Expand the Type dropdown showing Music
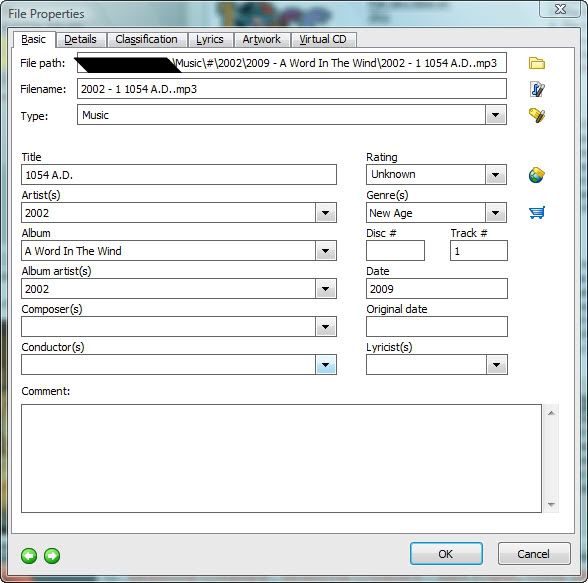Screen dimensions: 588x583 [495, 115]
